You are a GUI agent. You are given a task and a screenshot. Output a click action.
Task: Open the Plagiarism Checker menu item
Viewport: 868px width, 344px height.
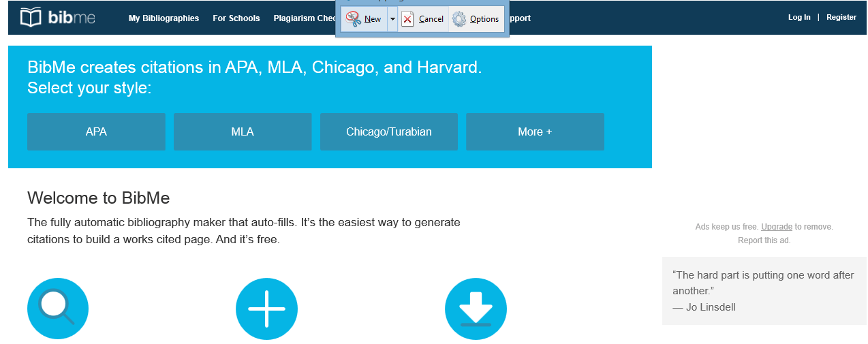point(305,18)
